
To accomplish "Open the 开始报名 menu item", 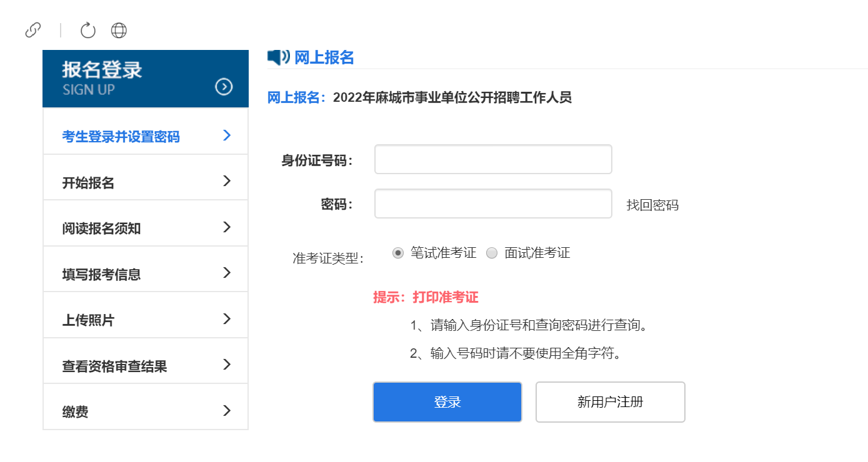I will (146, 177).
